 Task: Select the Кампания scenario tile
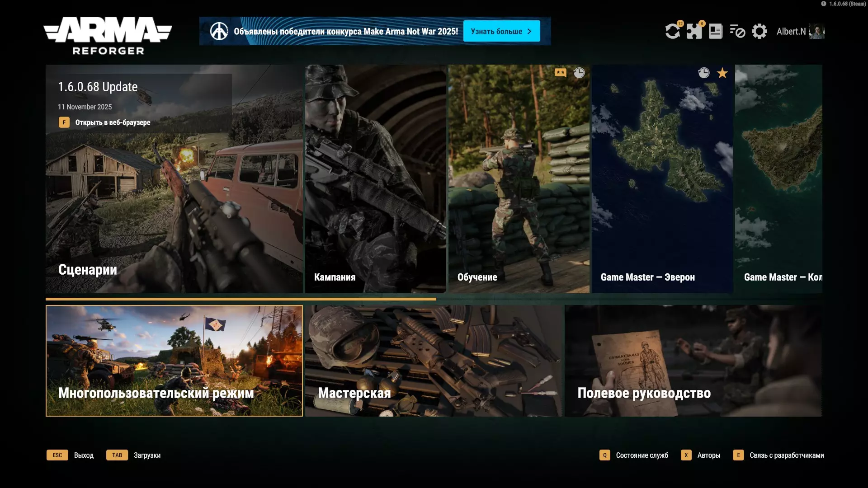point(375,178)
